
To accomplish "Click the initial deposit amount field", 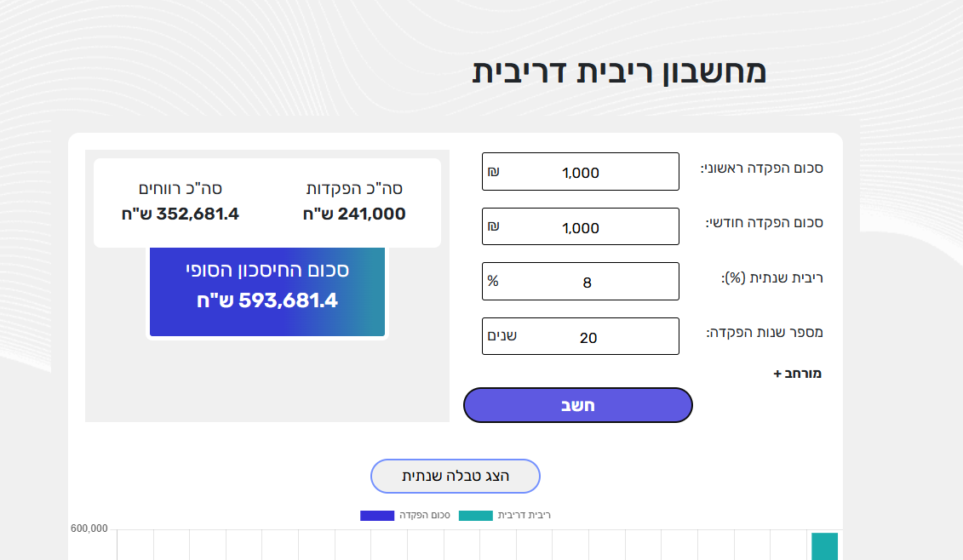I will (581, 172).
